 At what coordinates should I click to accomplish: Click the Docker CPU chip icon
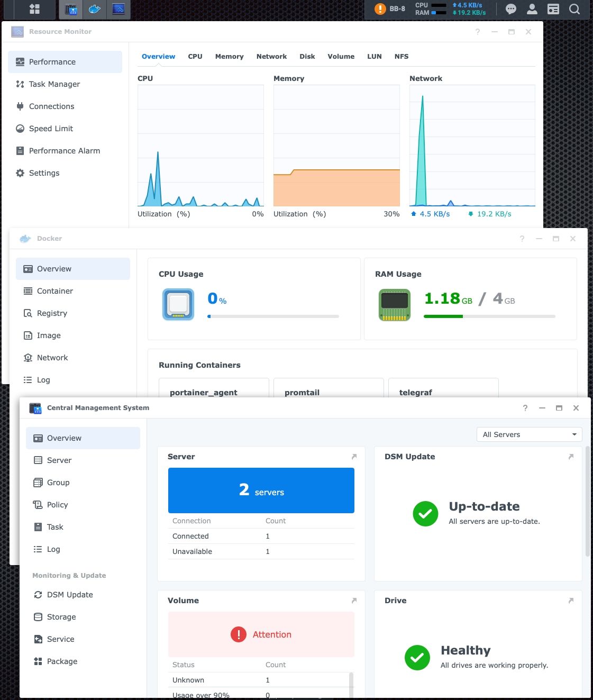[x=178, y=304]
